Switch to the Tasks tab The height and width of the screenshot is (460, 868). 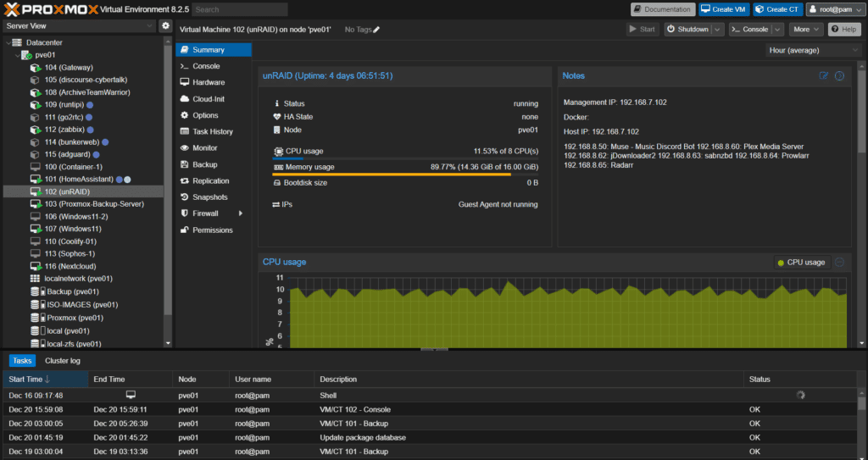point(22,361)
